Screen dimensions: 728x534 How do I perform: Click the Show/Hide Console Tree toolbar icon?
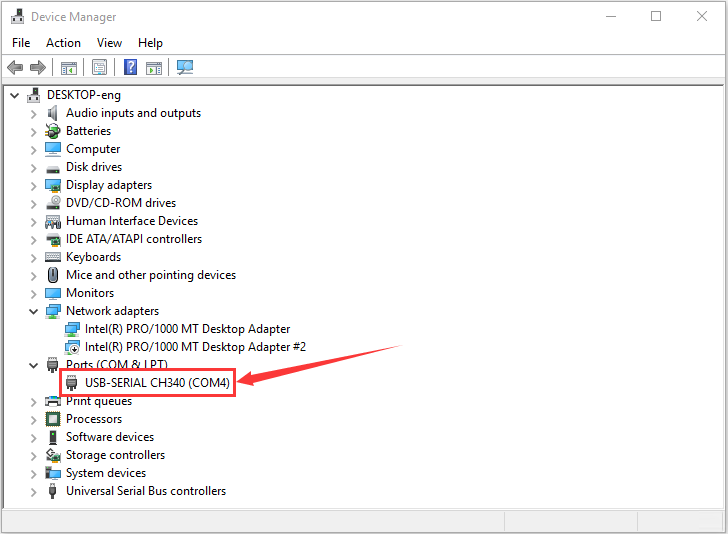[x=69, y=68]
